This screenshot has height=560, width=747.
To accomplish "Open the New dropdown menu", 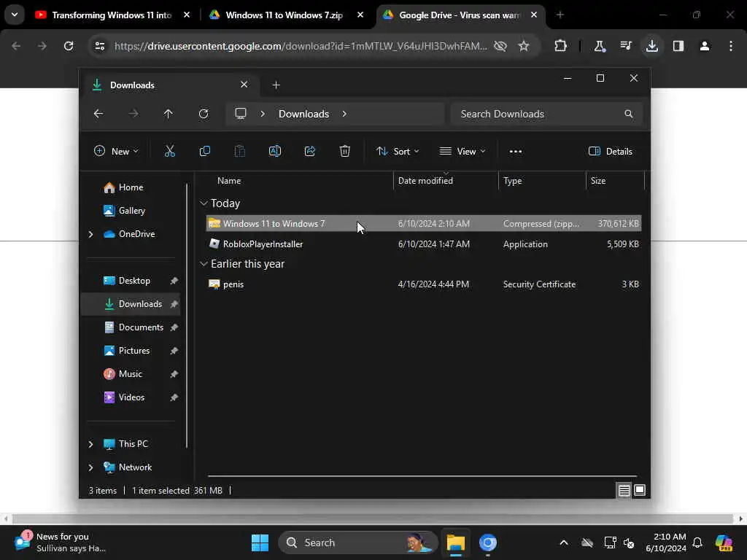I will (116, 152).
